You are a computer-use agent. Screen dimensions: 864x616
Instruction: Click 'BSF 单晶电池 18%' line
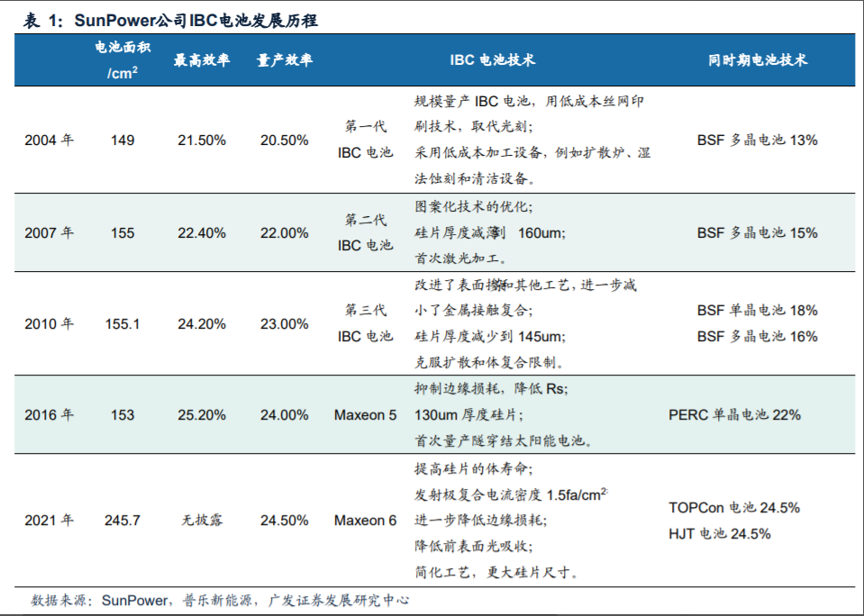click(x=757, y=310)
